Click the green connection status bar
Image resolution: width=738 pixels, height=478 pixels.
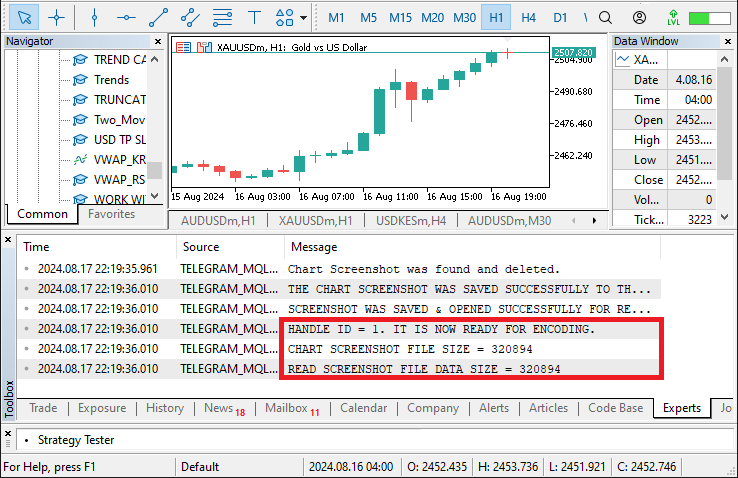pos(709,18)
